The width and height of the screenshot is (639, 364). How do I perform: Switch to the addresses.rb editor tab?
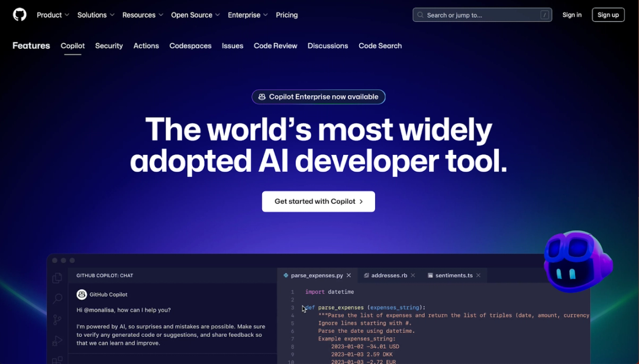point(389,275)
